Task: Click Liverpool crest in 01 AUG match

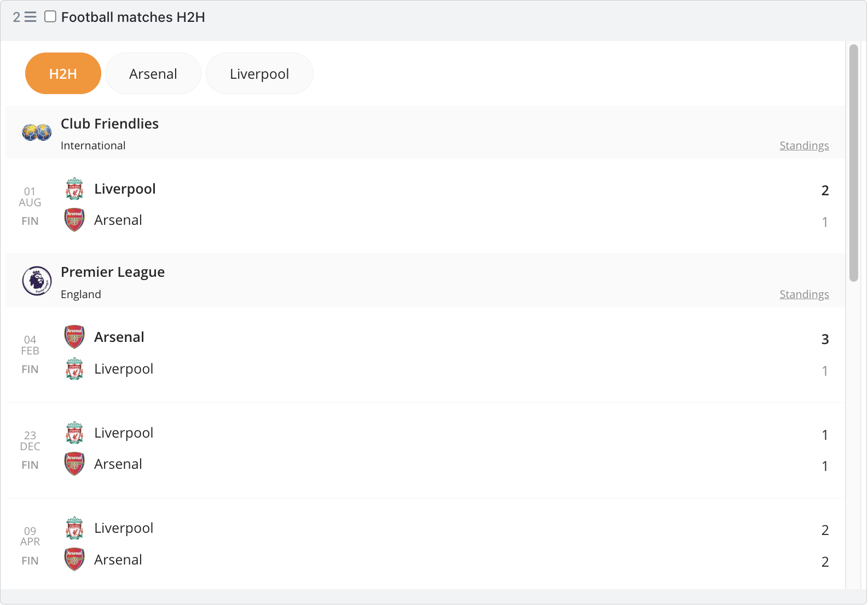Action: (74, 189)
